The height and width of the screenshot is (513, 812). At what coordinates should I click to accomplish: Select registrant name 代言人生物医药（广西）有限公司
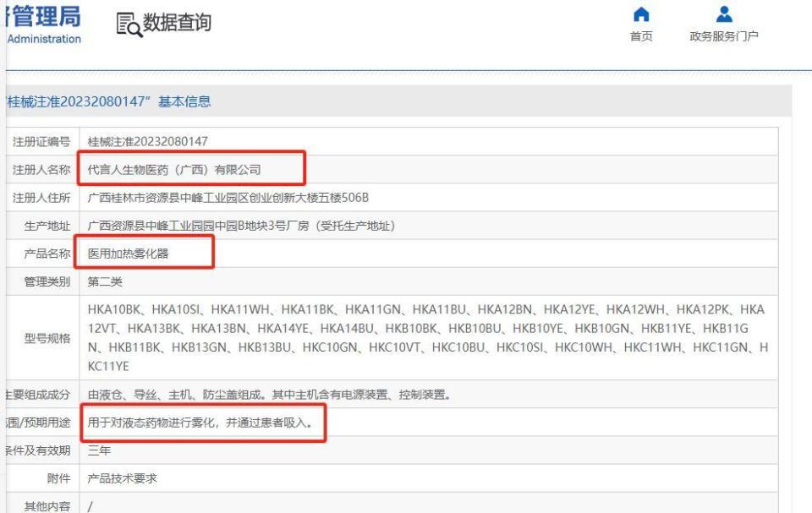pos(174,170)
